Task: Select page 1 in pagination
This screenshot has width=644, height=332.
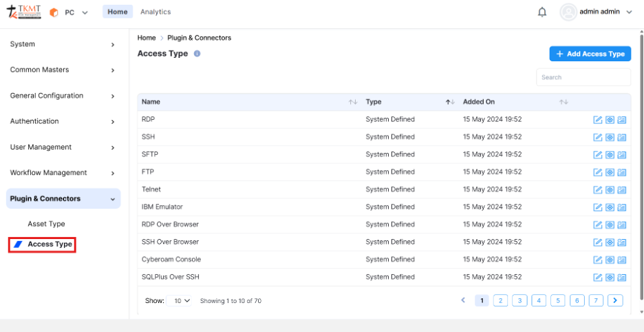Action: pos(482,301)
